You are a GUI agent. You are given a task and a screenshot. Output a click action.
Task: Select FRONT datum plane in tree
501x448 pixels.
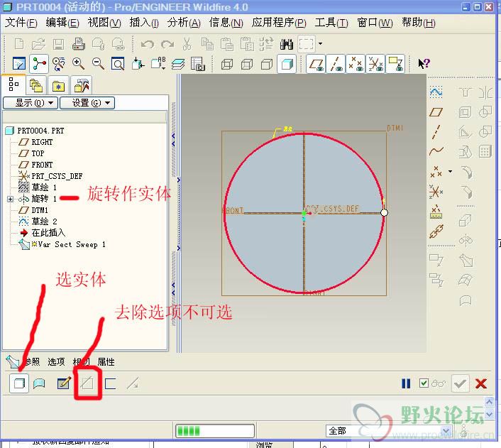pos(35,165)
